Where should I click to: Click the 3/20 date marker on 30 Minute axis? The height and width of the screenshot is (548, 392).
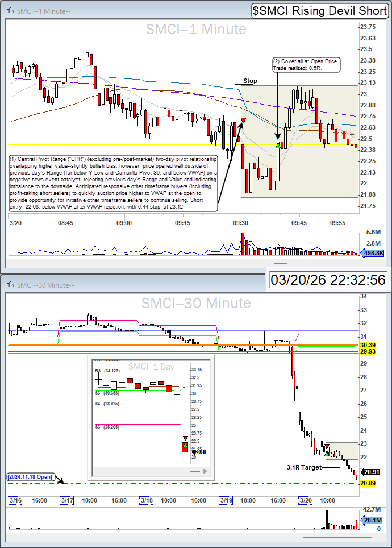coord(305,500)
